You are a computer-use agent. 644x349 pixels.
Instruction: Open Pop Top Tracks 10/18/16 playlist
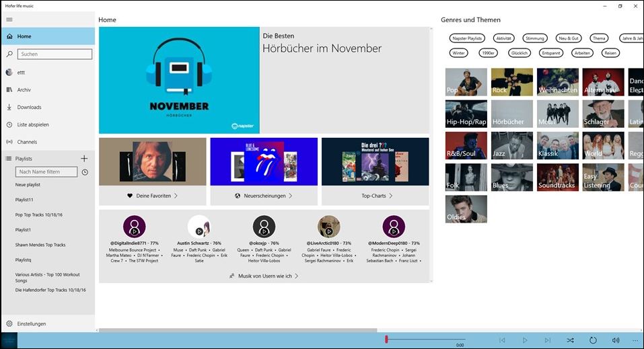(x=38, y=215)
